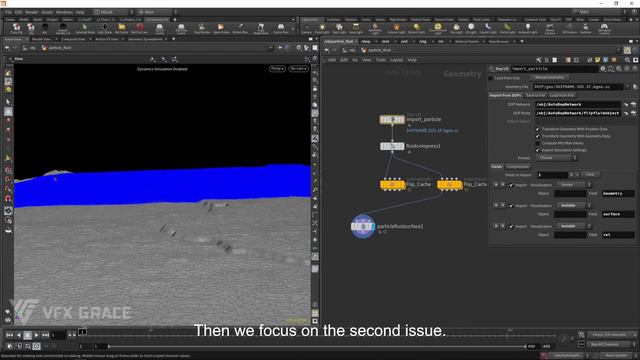The width and height of the screenshot is (640, 360).
Task: Switch to the Import from DOPs tab
Action: point(505,95)
